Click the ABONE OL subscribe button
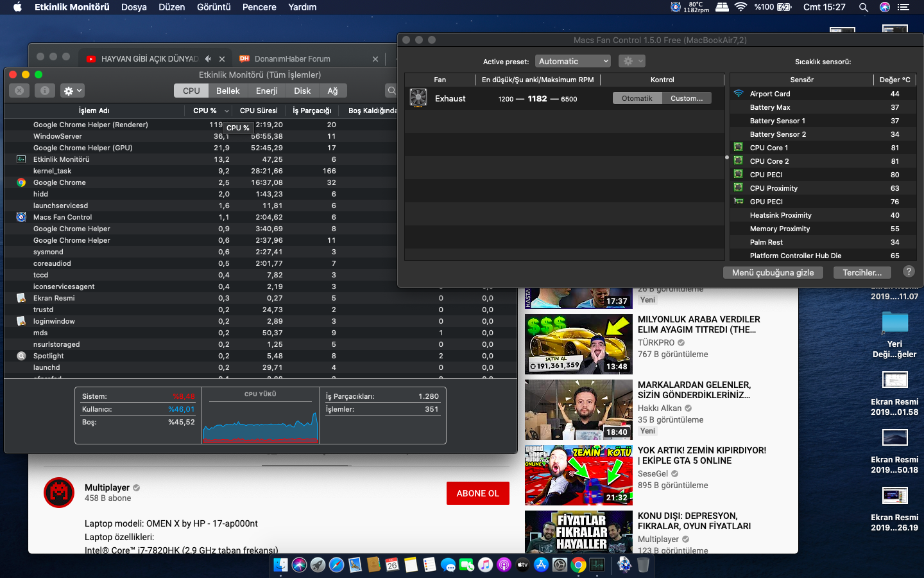Viewport: 924px width, 578px height. (x=478, y=493)
